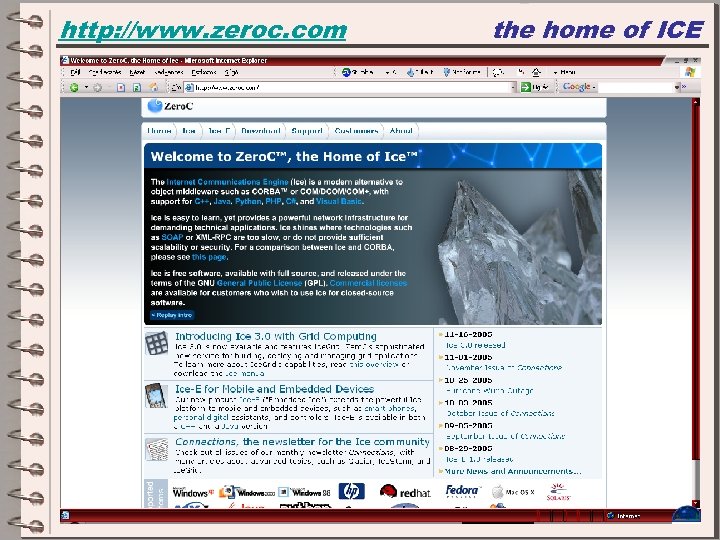Image resolution: width=720 pixels, height=540 pixels.
Task: Open the second menu in the IE menu bar
Action: (105, 73)
